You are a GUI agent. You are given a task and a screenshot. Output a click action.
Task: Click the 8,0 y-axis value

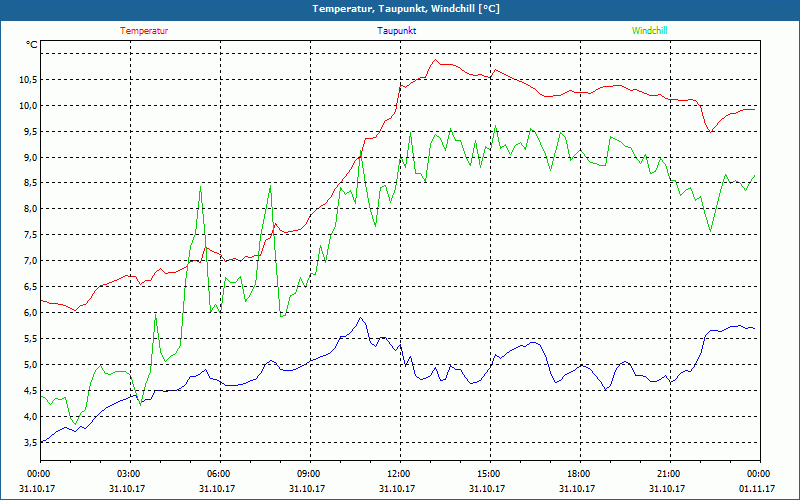31,209
